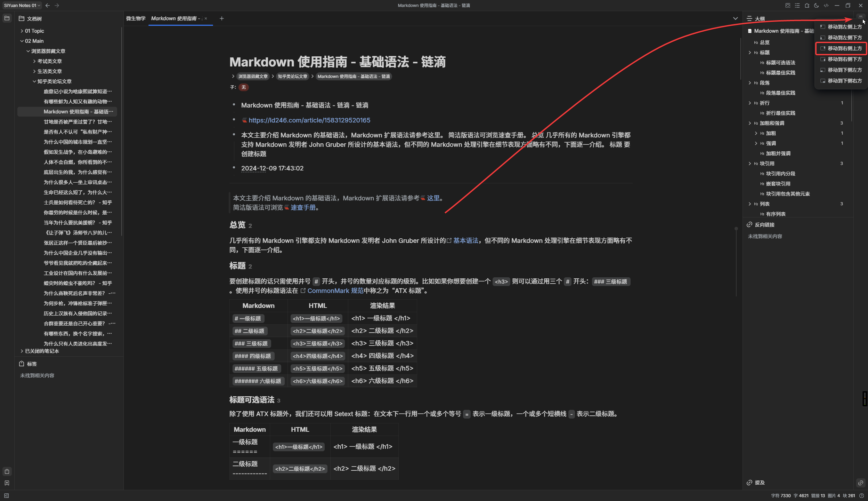This screenshot has width=868, height=501.
Task: Open the list view icon in title bar
Action: click(797, 6)
